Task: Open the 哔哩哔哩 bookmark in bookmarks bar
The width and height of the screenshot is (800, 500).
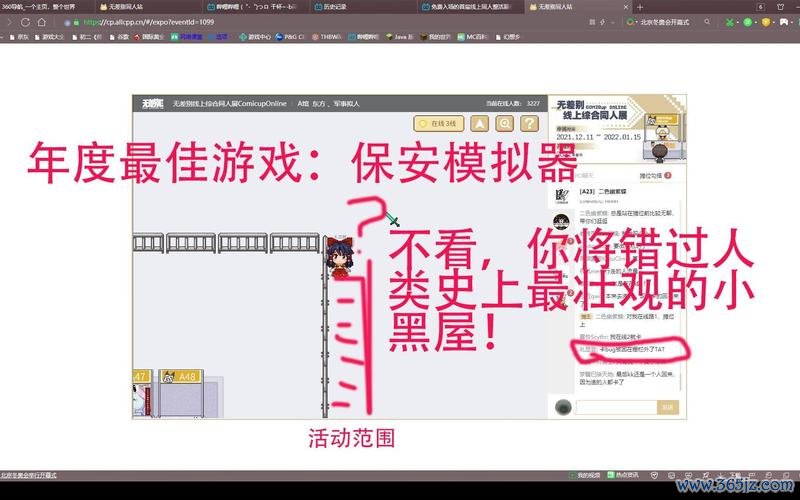Action: coord(363,37)
